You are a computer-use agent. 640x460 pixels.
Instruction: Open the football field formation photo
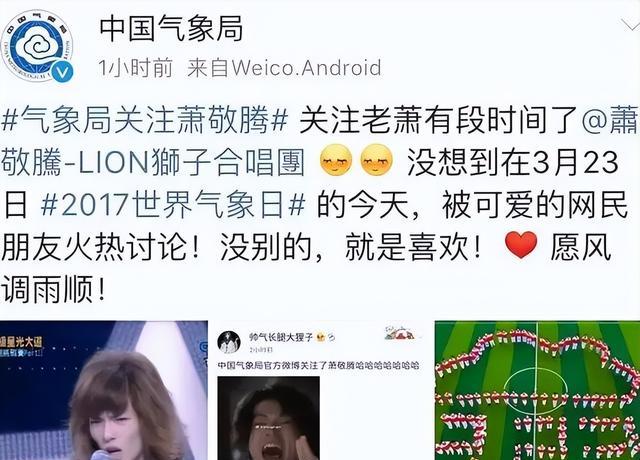click(538, 391)
